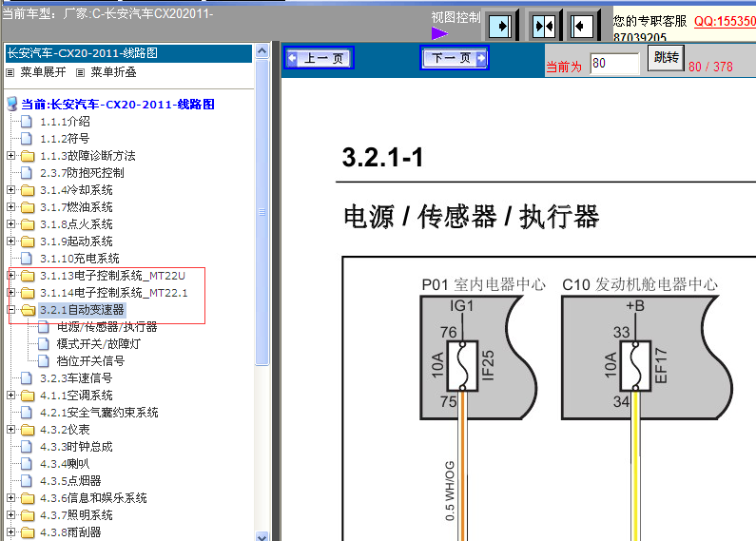This screenshot has width=756, height=541.
Task: Click the computer icon at tree root
Action: pyautogui.click(x=12, y=104)
